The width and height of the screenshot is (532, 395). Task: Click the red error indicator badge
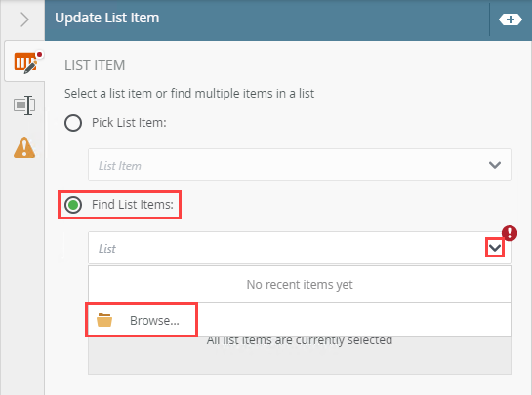510,233
